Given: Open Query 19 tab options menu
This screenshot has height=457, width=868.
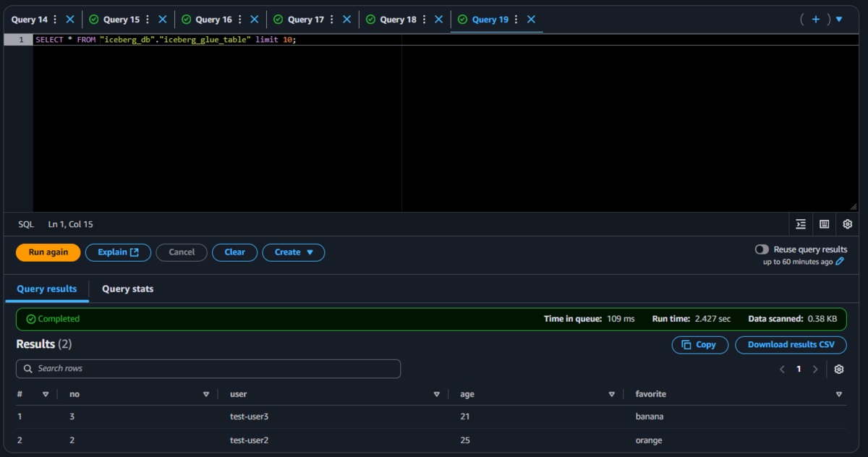Looking at the screenshot, I should click(516, 20).
